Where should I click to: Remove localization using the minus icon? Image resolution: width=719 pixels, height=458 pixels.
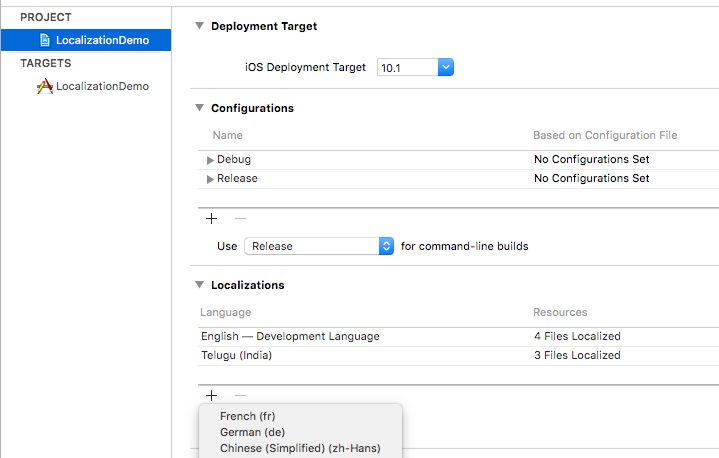tap(240, 396)
